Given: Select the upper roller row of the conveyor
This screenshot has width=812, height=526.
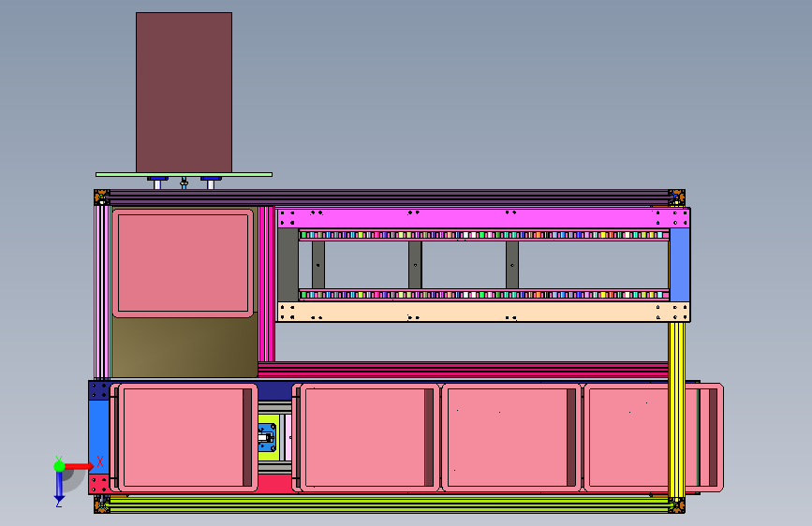Looking at the screenshot, I should click(483, 235).
